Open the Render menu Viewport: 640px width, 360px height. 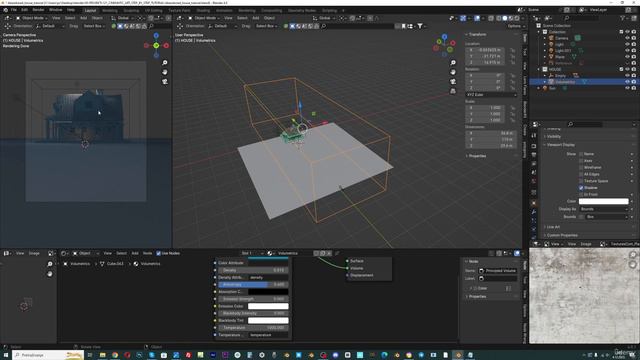pyautogui.click(x=38, y=10)
